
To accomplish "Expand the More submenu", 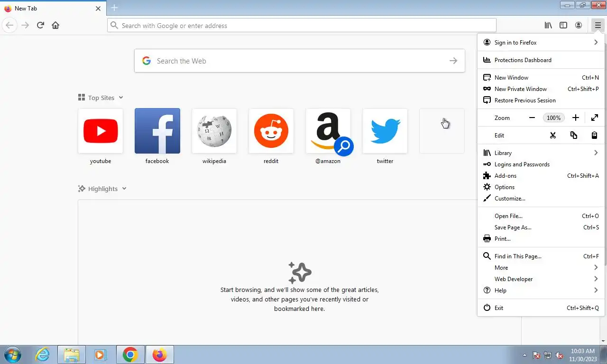I will pos(541,267).
